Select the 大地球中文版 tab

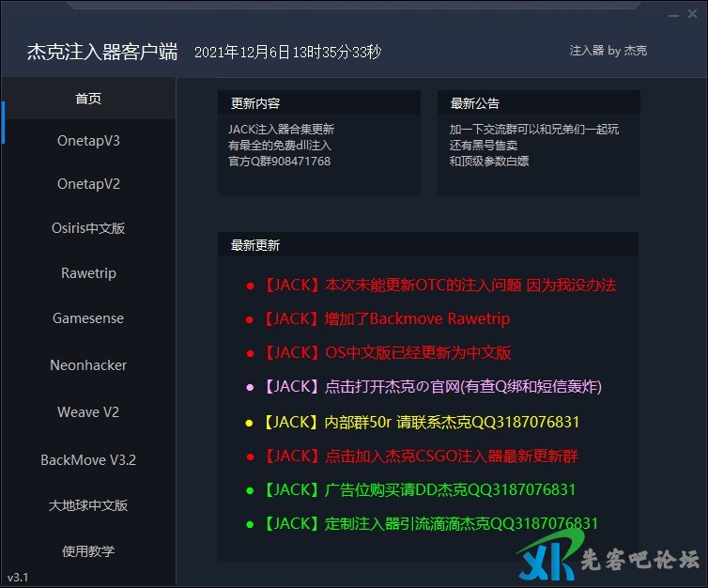tap(88, 505)
